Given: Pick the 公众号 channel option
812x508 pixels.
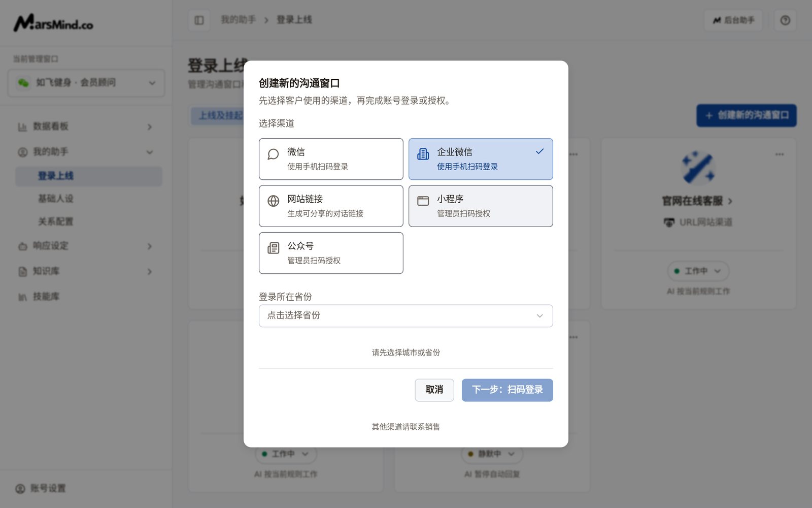Looking at the screenshot, I should tap(331, 253).
